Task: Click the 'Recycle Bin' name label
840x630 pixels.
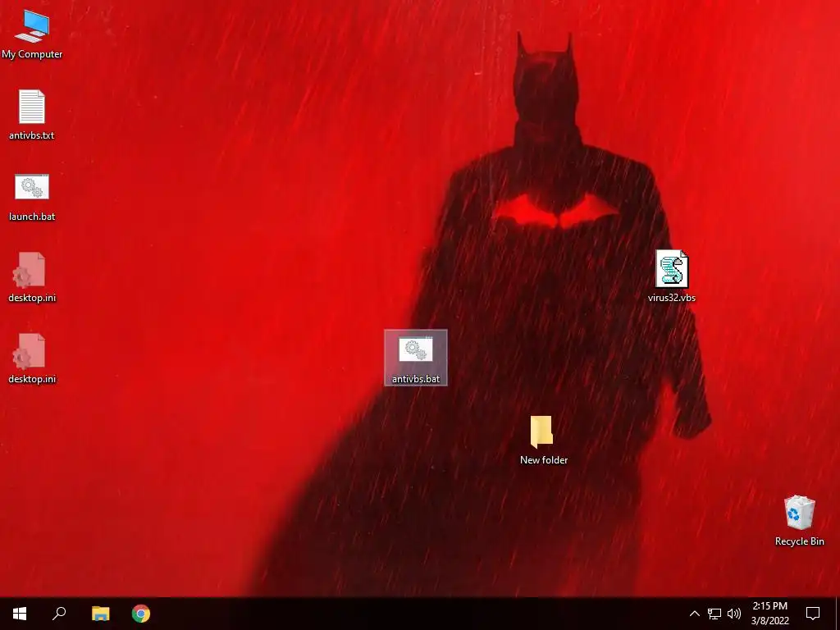Action: tap(799, 541)
